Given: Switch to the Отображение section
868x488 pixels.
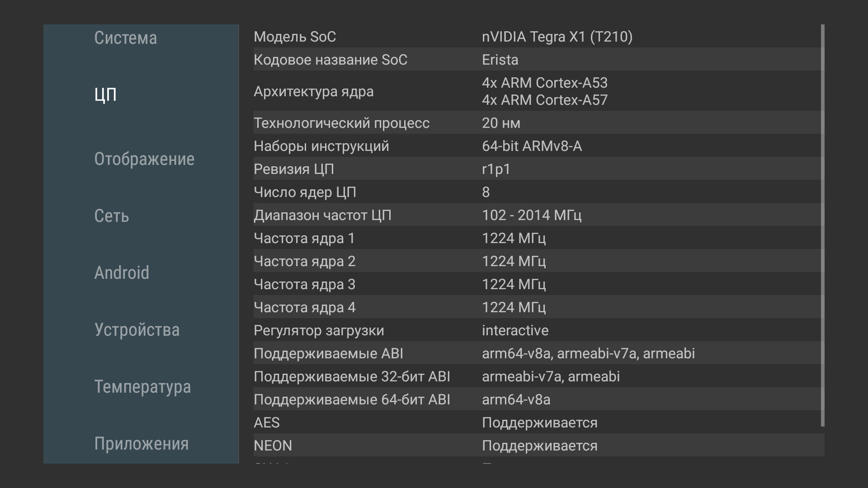Looking at the screenshot, I should [x=144, y=159].
